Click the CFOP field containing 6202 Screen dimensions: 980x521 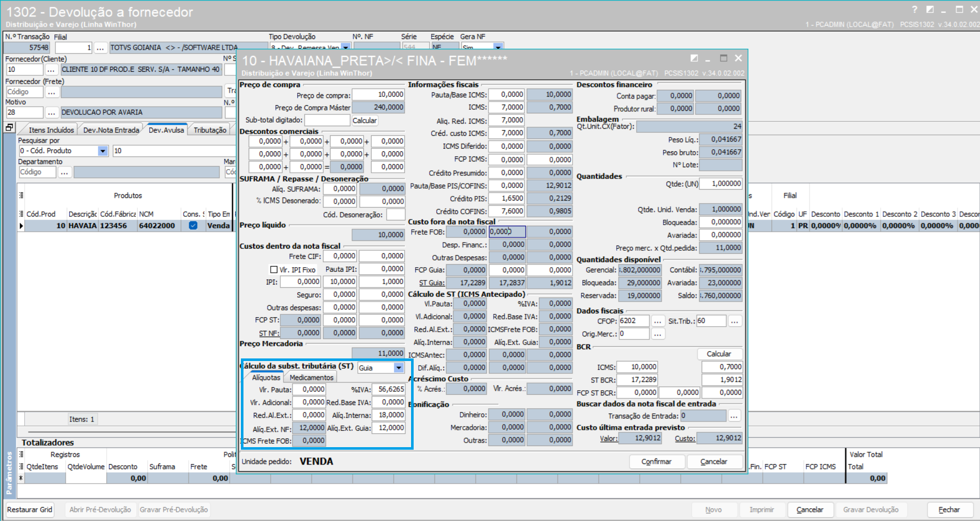pyautogui.click(x=634, y=321)
